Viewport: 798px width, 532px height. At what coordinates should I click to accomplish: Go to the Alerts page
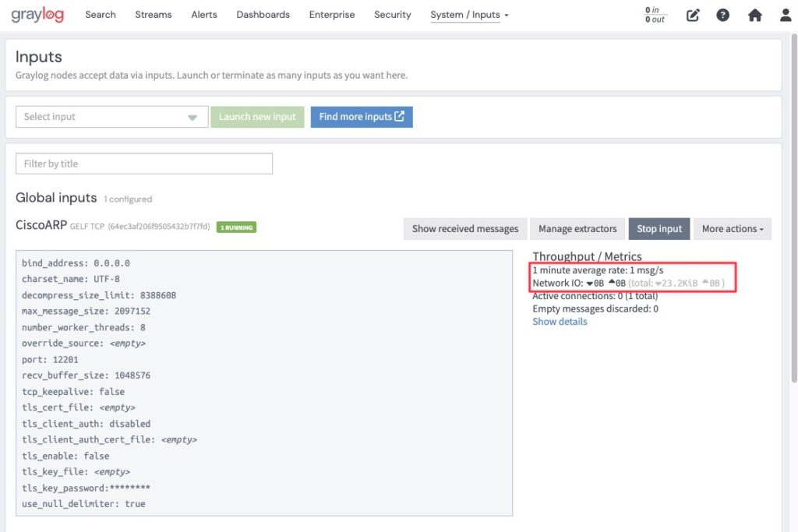204,15
